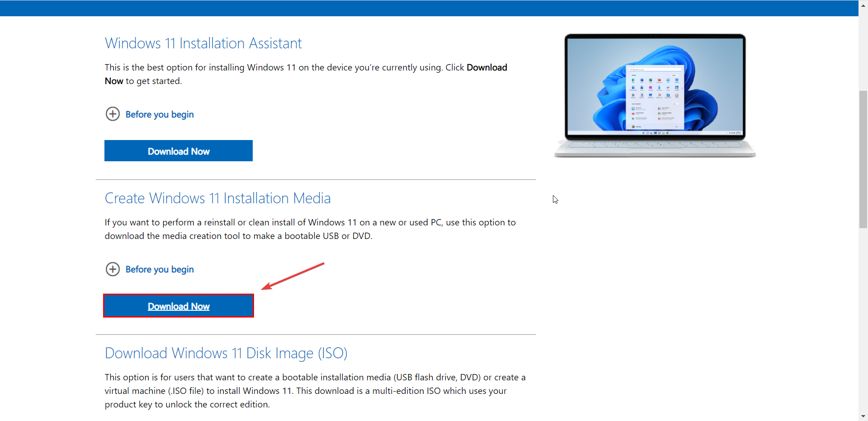Screen dimensions: 868x421
Task: Click Download Now under Windows 11 Installation Assistant
Action: pos(178,151)
